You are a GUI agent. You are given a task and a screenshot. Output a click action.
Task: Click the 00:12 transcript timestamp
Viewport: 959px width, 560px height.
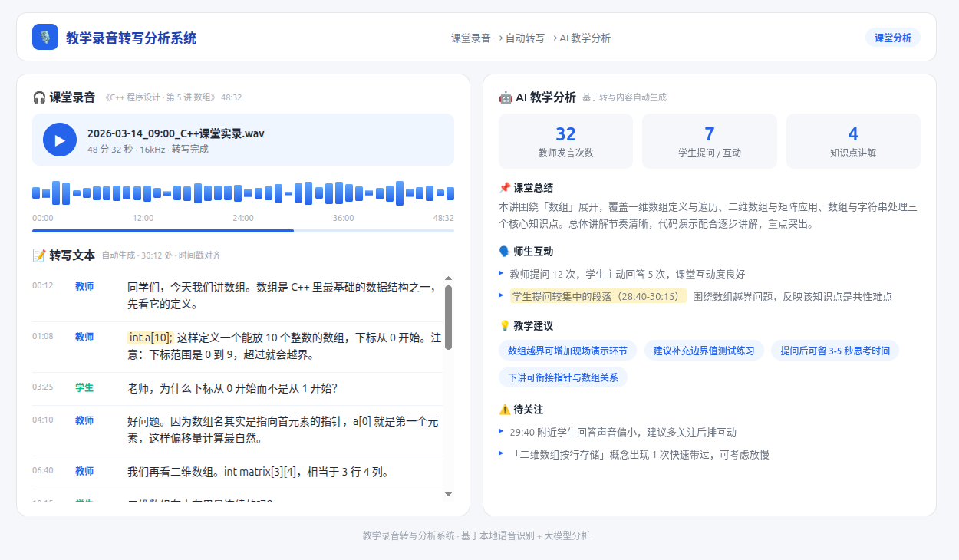coord(43,285)
